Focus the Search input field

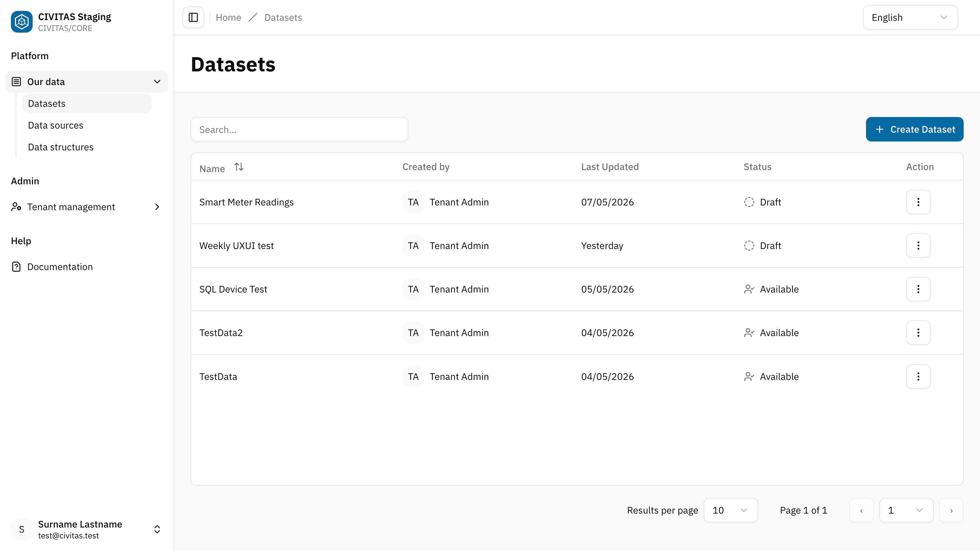coord(299,129)
